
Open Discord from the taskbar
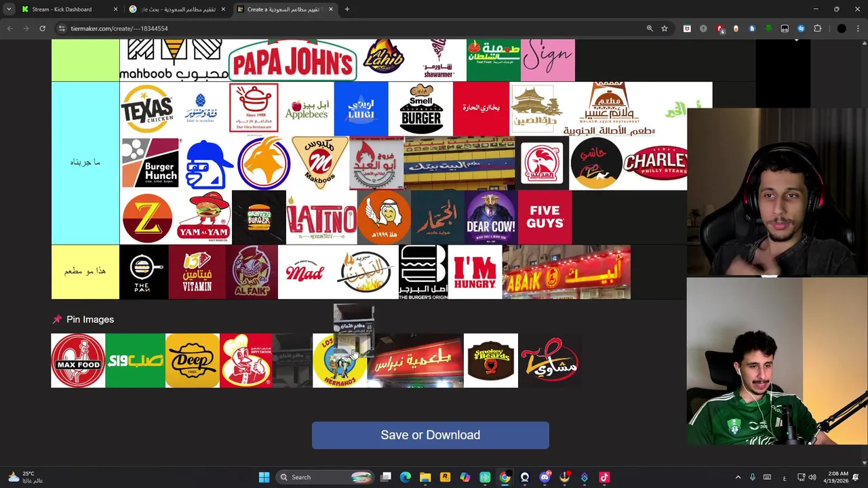tap(545, 477)
